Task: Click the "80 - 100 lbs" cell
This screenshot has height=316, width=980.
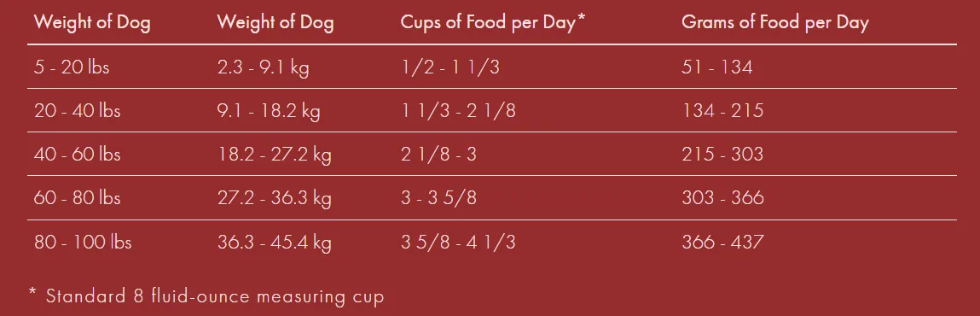Action: (x=83, y=242)
